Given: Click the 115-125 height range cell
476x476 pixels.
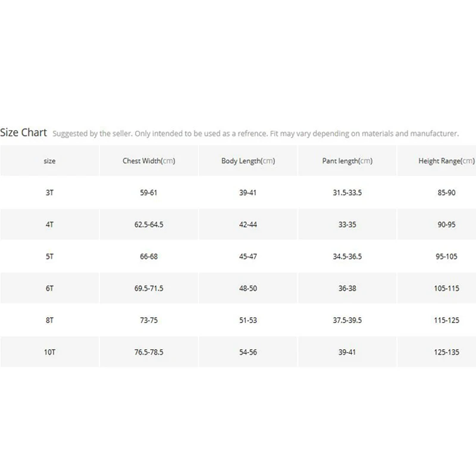Looking at the screenshot, I should [446, 320].
